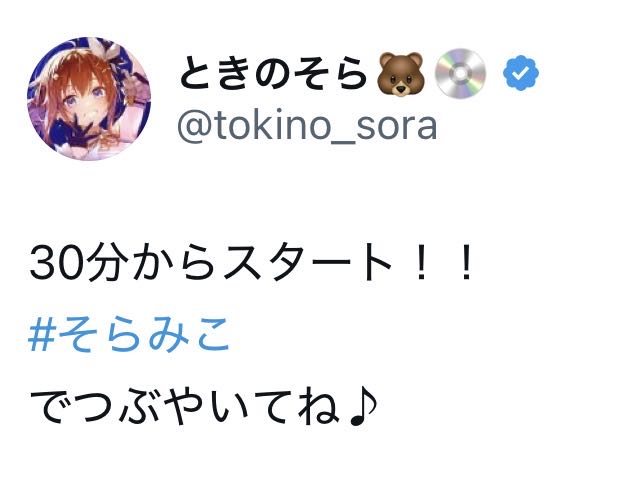The width and height of the screenshot is (634, 484).
Task: Click the CD disc emoji
Action: [460, 74]
